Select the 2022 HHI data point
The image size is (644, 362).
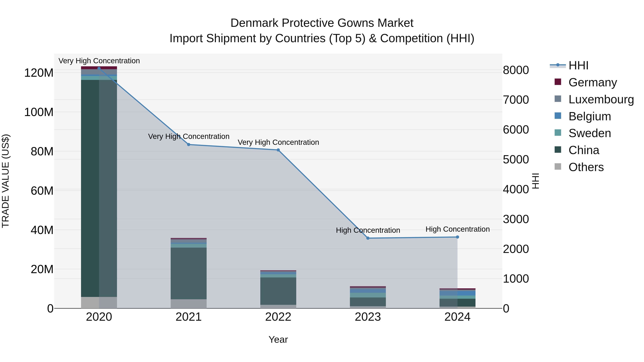click(278, 150)
